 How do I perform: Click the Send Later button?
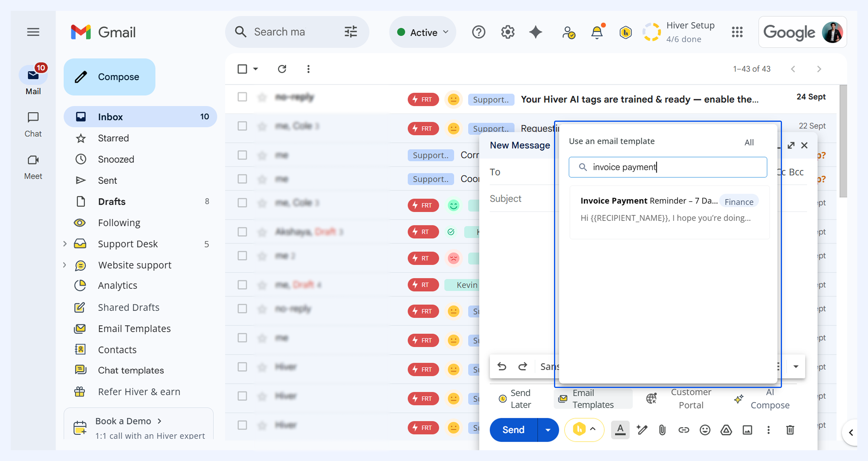coord(515,399)
